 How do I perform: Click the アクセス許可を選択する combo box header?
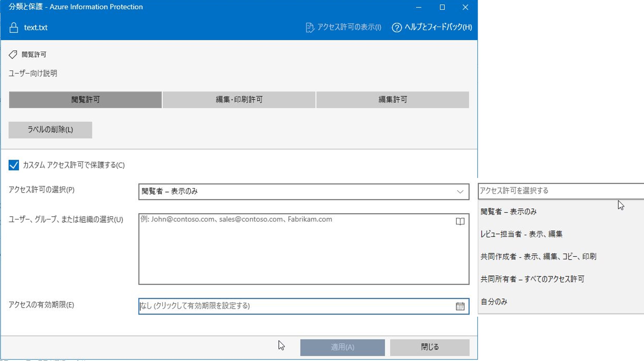pos(561,191)
